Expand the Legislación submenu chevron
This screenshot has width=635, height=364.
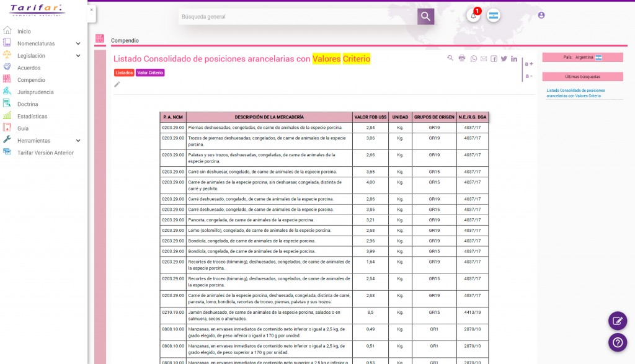coord(78,55)
